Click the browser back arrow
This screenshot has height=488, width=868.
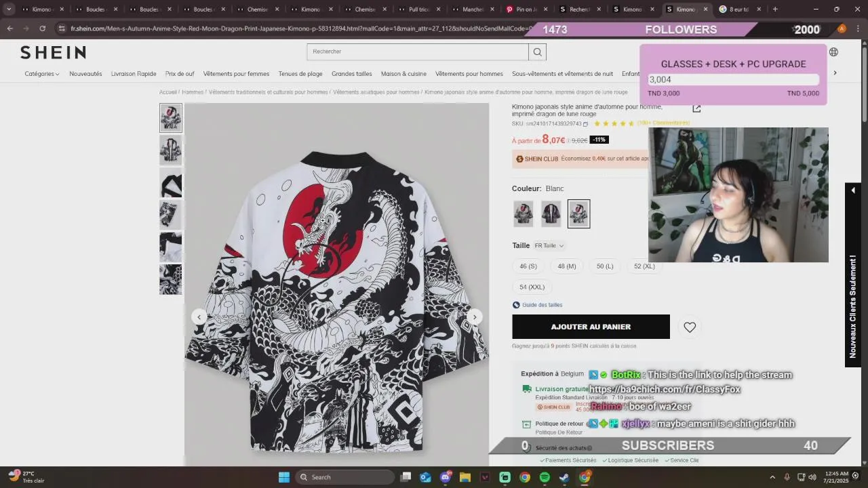click(10, 28)
